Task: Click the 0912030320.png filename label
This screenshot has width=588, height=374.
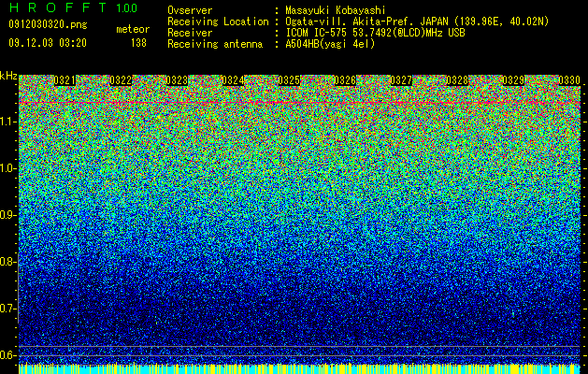Action: tap(48, 25)
